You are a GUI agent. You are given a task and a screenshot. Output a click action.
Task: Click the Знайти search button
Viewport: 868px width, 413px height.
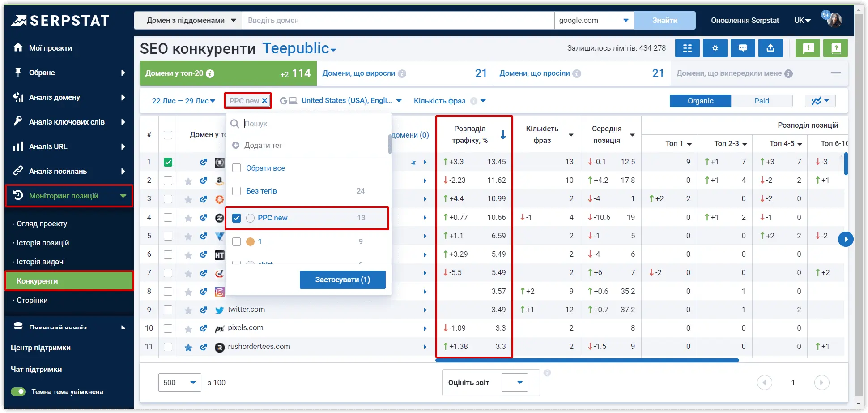click(664, 21)
